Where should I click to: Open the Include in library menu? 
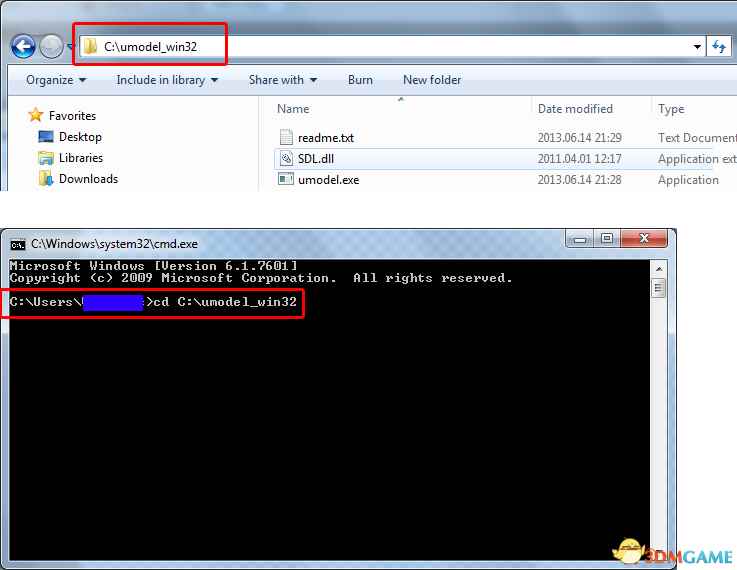coord(167,80)
